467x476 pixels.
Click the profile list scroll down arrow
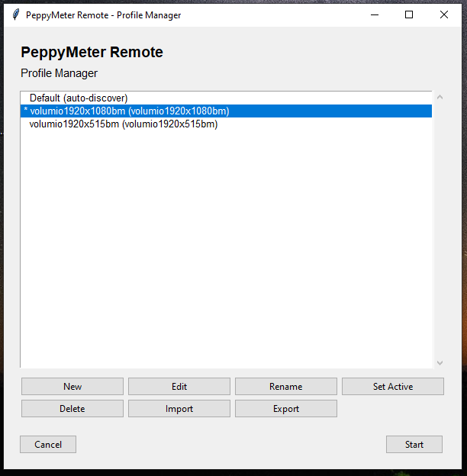(x=439, y=363)
